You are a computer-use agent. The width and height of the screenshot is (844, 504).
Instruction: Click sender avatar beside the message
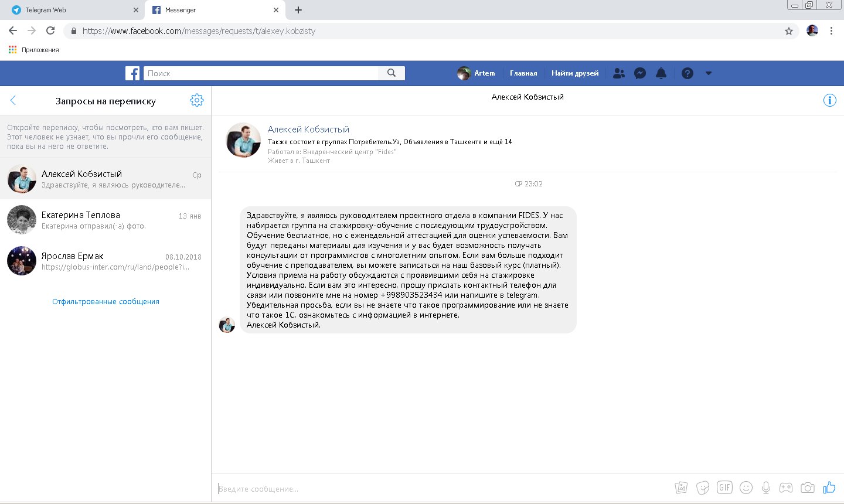227,325
